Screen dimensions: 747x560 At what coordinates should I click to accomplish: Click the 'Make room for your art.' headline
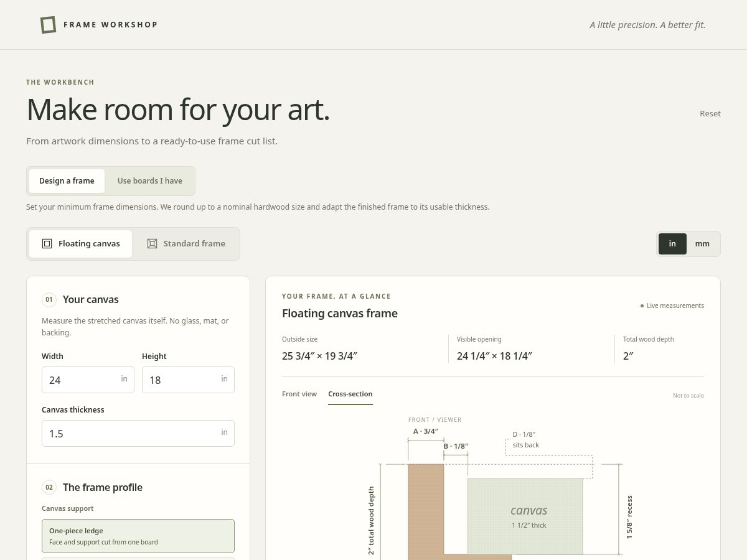178,110
